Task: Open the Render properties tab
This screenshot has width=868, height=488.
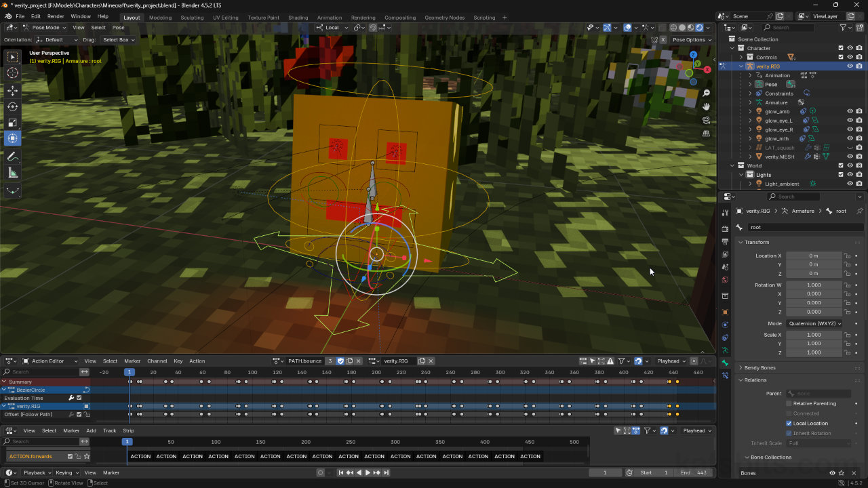Action: (x=725, y=229)
